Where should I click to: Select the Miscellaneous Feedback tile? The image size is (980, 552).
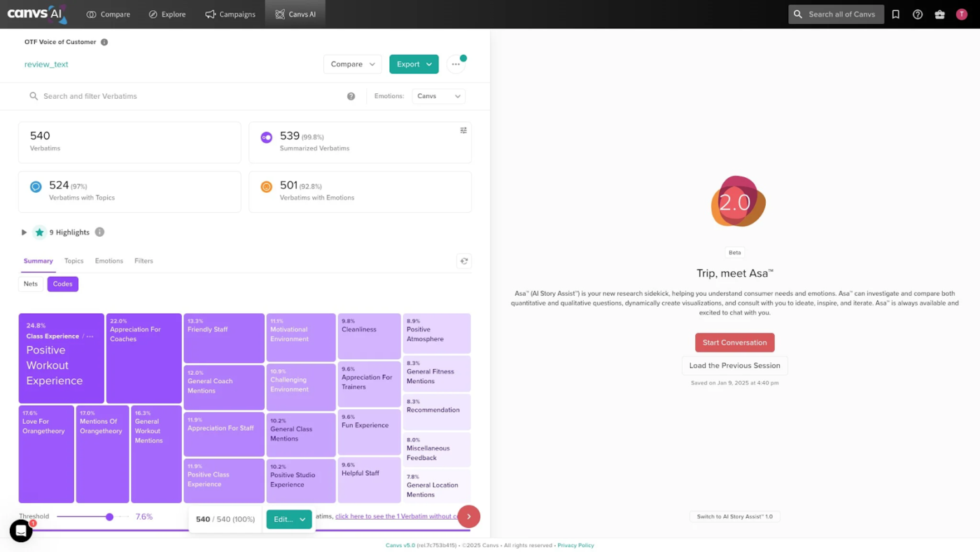tap(437, 449)
